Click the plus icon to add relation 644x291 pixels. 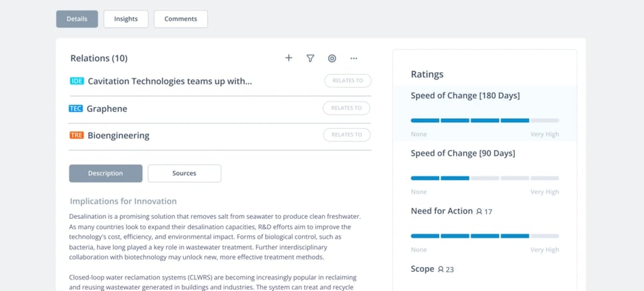pyautogui.click(x=289, y=58)
